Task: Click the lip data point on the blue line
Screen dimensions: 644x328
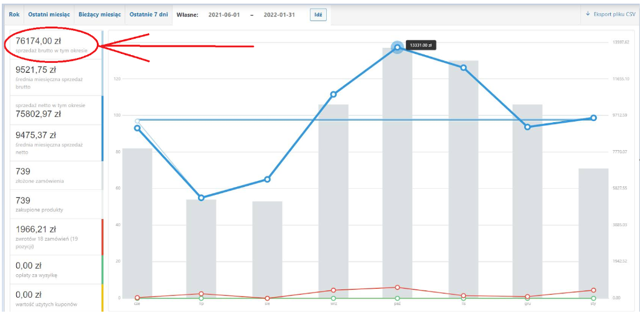Action: point(201,198)
